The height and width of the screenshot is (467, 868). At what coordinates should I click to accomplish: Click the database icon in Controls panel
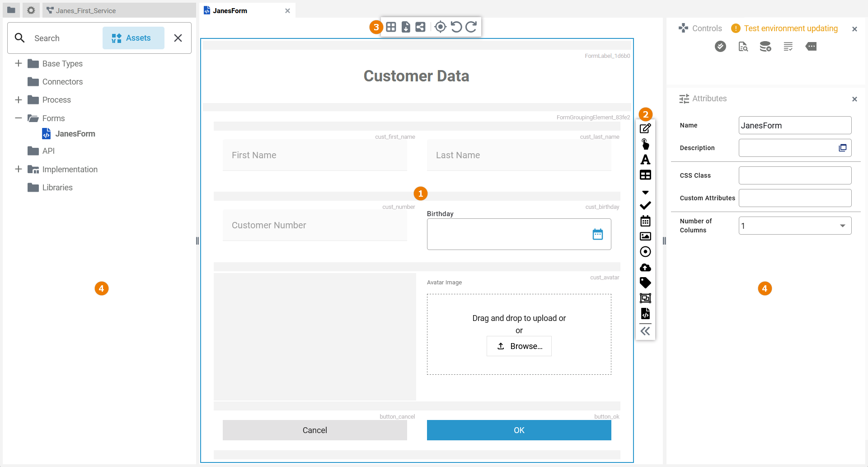point(765,47)
